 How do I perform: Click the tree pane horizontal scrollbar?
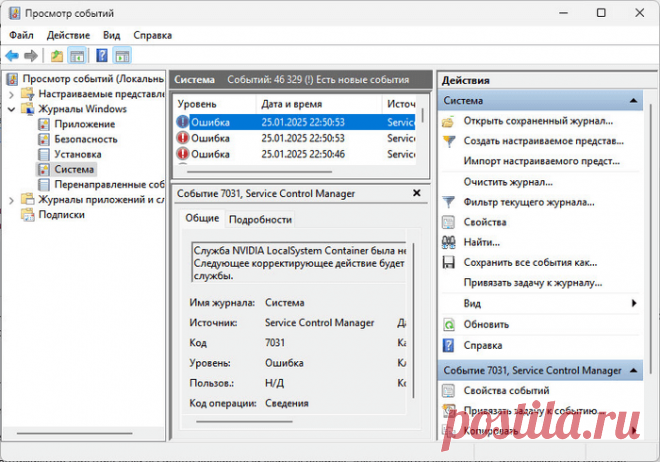tap(75, 433)
